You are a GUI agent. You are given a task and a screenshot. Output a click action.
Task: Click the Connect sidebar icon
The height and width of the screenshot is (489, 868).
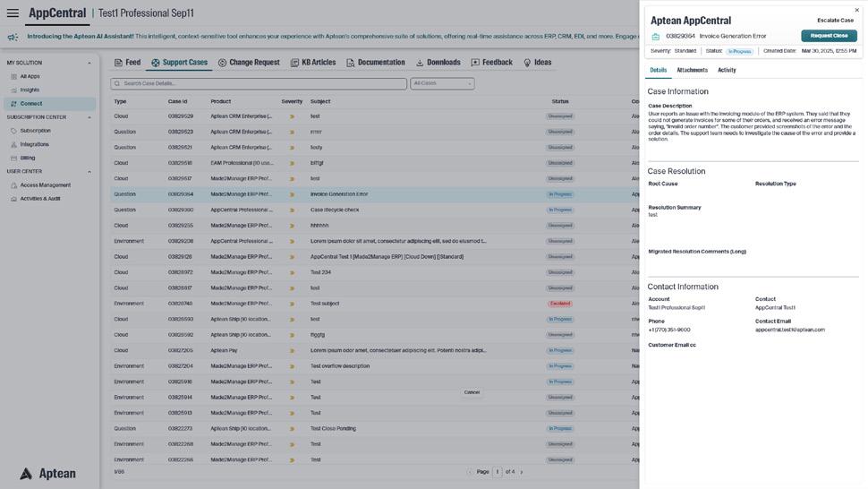click(13, 104)
